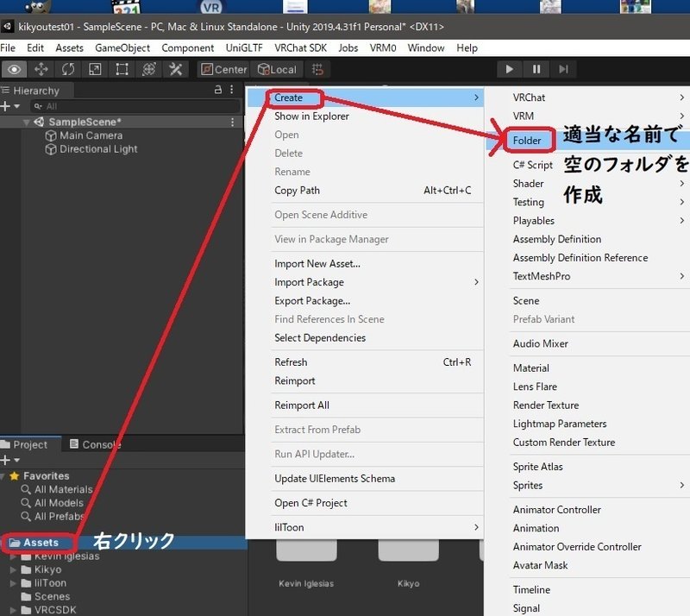Expand the lilToon context submenu

(366, 527)
